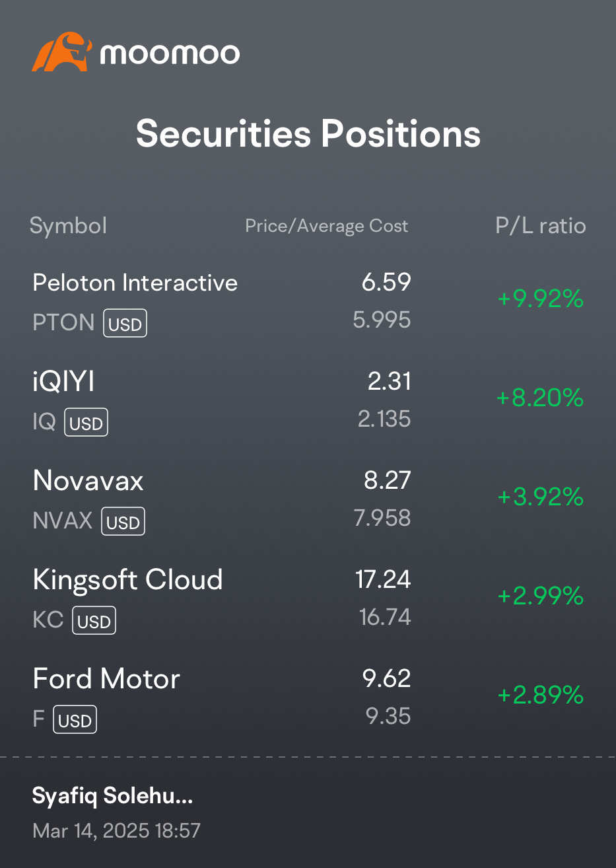Click the Symbol column header
616x868 pixels.
point(68,226)
